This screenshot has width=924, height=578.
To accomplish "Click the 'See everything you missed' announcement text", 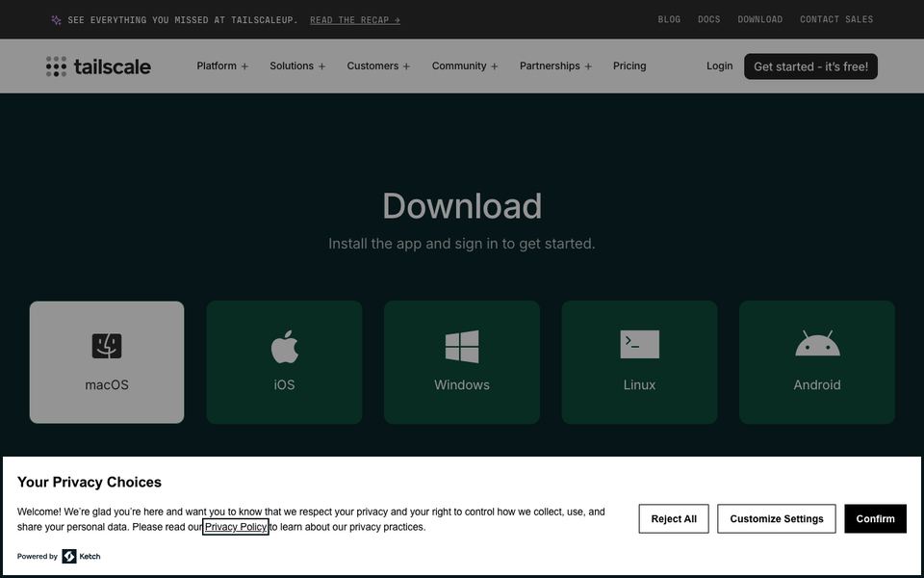I will (183, 20).
